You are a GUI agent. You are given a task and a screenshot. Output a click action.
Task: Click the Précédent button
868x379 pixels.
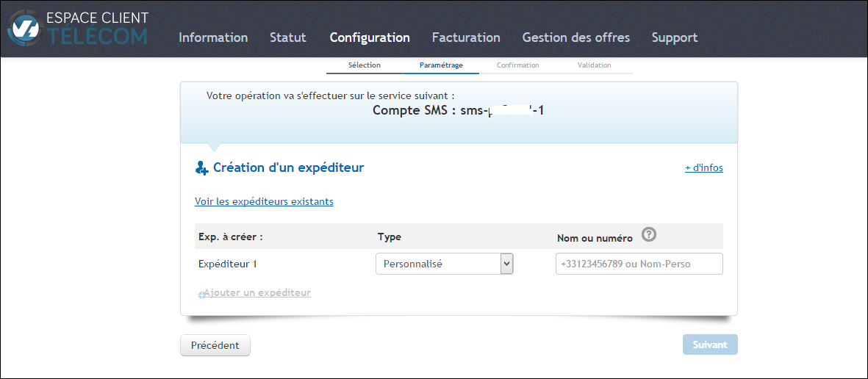pyautogui.click(x=215, y=345)
